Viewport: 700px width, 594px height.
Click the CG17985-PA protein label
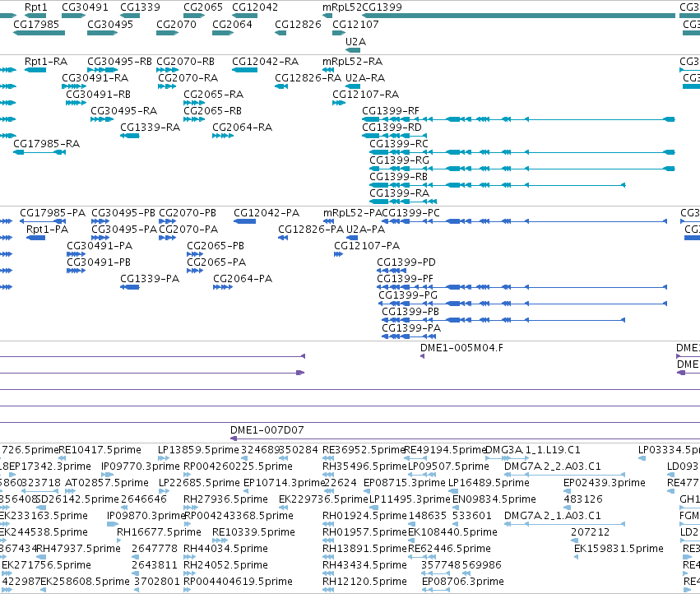[53, 213]
